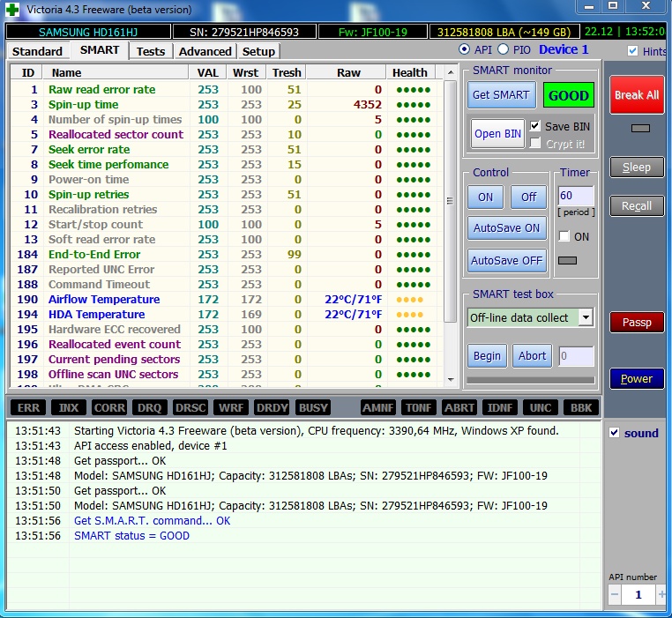Viewport: 672px width, 618px height.
Task: Click the DRSC status indicator
Action: 190,407
